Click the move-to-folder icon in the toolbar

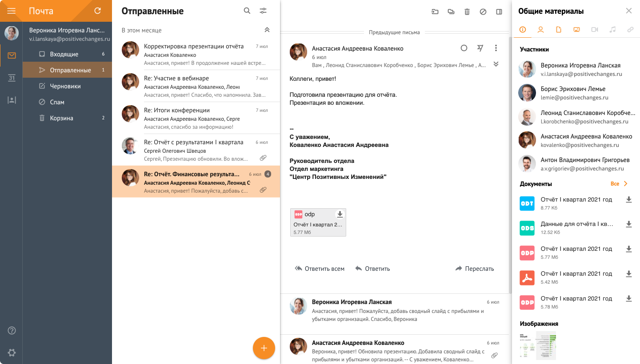435,12
